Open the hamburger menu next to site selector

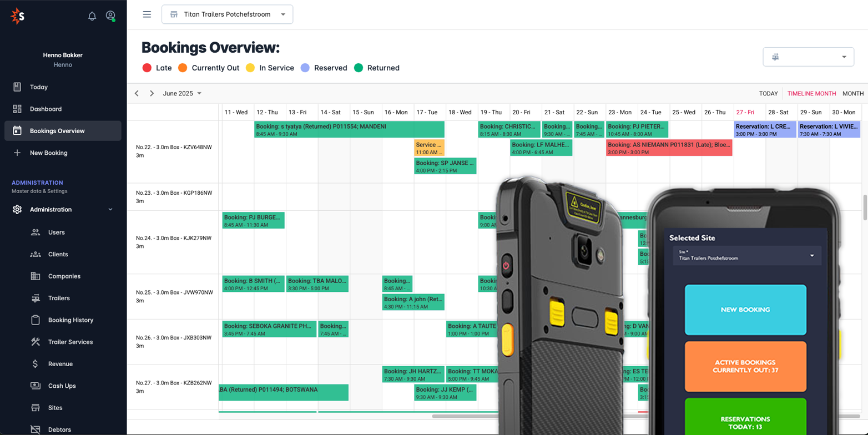pyautogui.click(x=147, y=14)
